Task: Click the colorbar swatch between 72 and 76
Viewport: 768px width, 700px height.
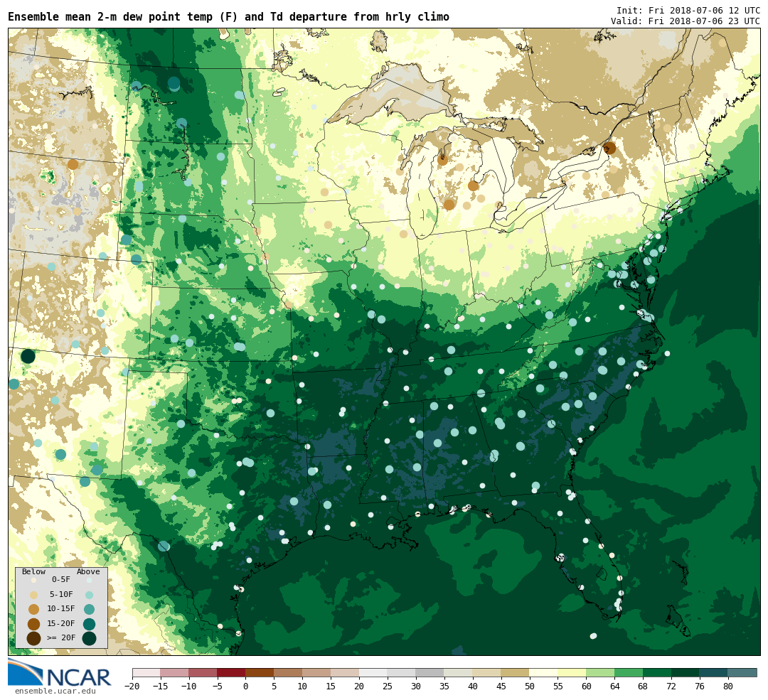Action: click(x=686, y=672)
